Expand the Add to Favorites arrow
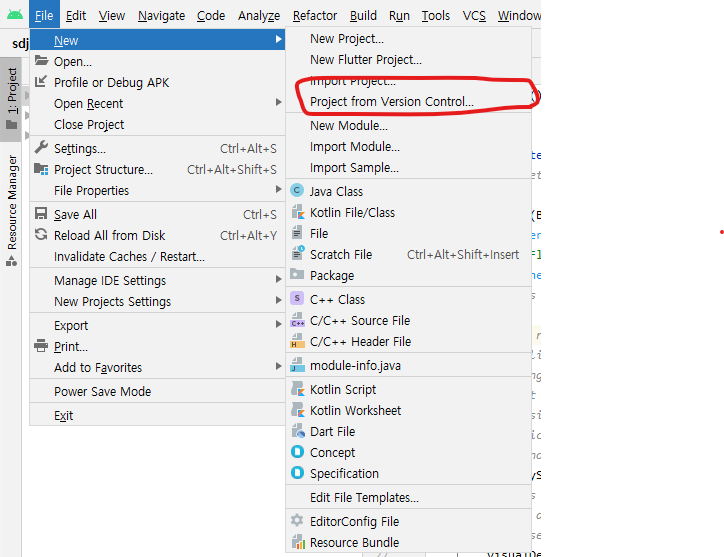Image resolution: width=724 pixels, height=557 pixels. [x=278, y=366]
